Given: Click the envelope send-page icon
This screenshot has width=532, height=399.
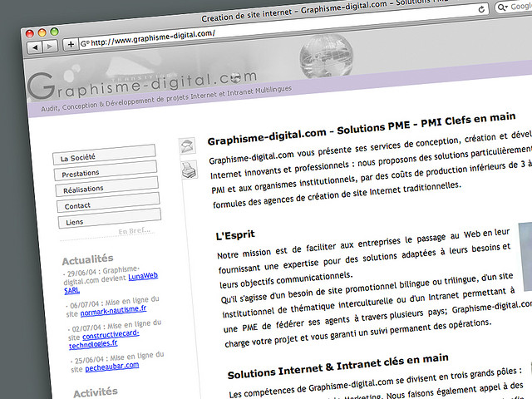Looking at the screenshot, I should point(187,146).
